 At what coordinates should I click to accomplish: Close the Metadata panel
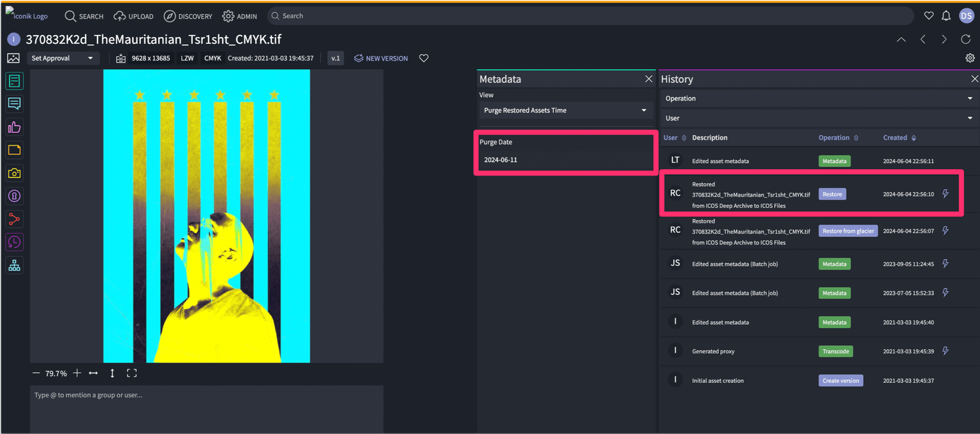click(649, 79)
